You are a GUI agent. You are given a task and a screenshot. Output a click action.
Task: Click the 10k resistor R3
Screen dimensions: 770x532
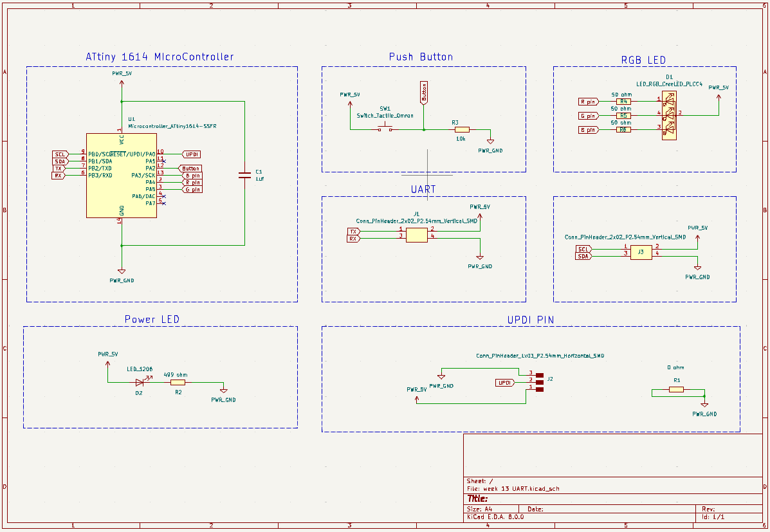coord(462,129)
